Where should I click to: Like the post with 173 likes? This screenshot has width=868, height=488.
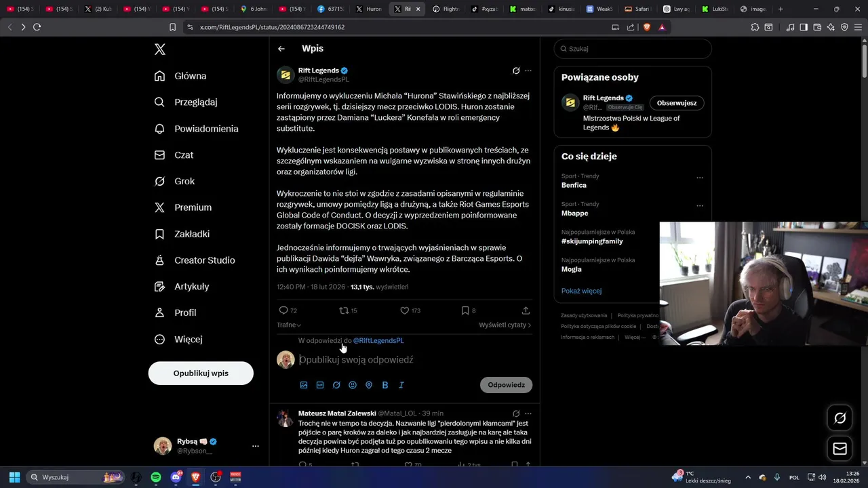coord(405,310)
